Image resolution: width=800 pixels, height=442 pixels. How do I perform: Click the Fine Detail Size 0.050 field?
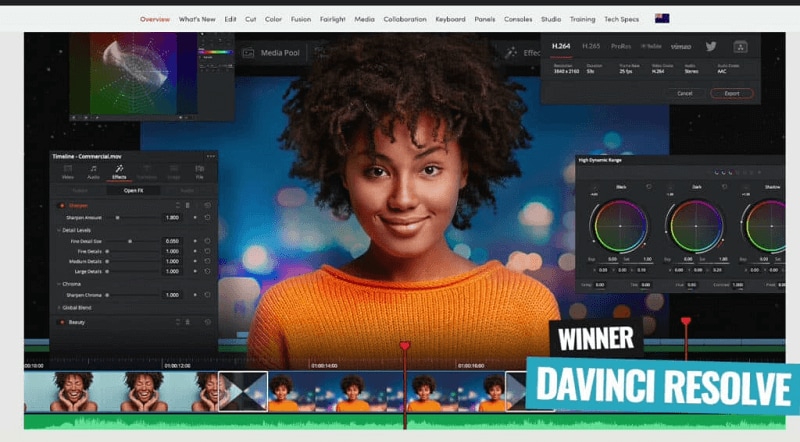click(x=172, y=241)
